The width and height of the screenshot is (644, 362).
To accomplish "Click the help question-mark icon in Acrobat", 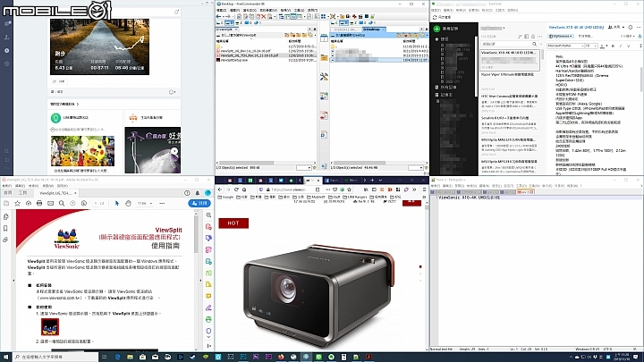I will click(187, 193).
